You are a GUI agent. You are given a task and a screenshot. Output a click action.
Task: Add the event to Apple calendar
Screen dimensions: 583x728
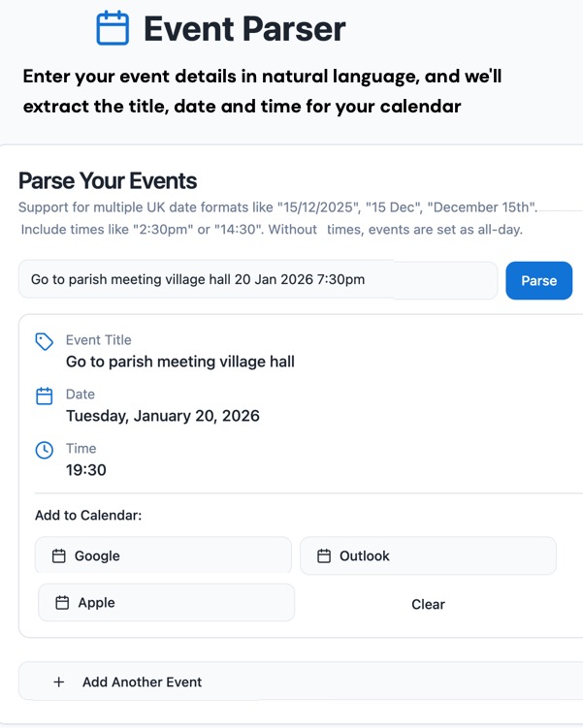point(166,603)
